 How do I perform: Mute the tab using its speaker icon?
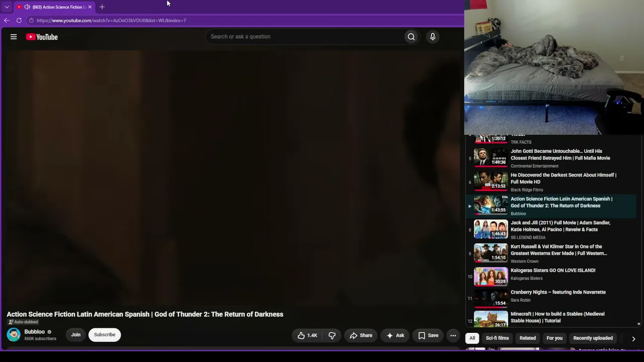point(27,7)
